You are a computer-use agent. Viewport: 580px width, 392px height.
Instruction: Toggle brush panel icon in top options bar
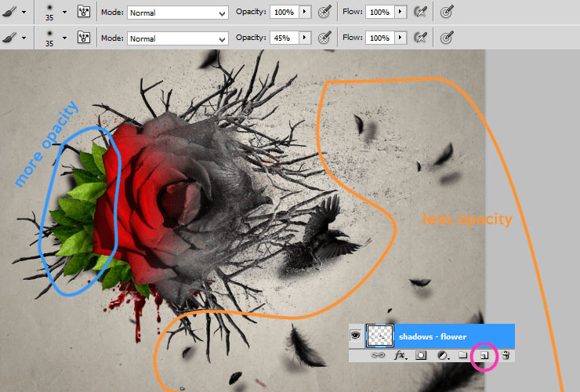coord(84,12)
